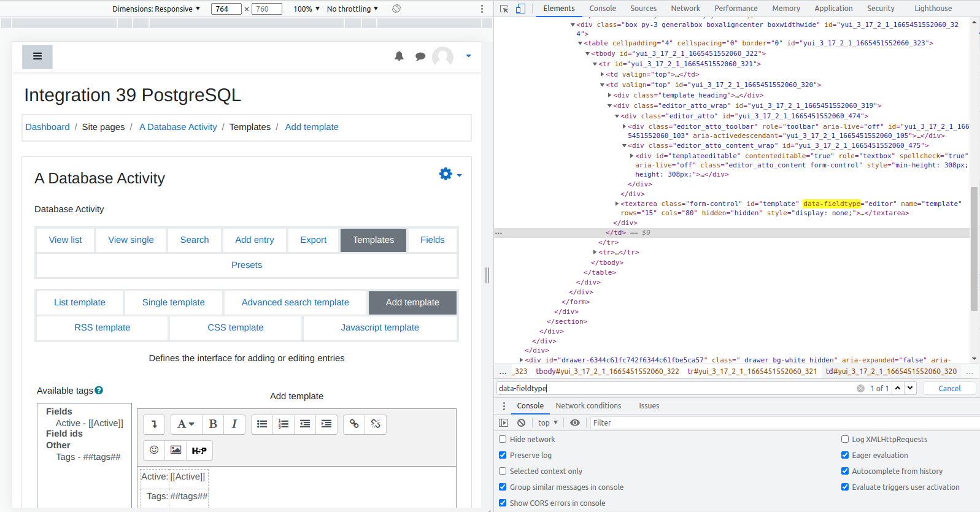This screenshot has width=980, height=512.
Task: Click the viewport width input field
Action: click(226, 9)
